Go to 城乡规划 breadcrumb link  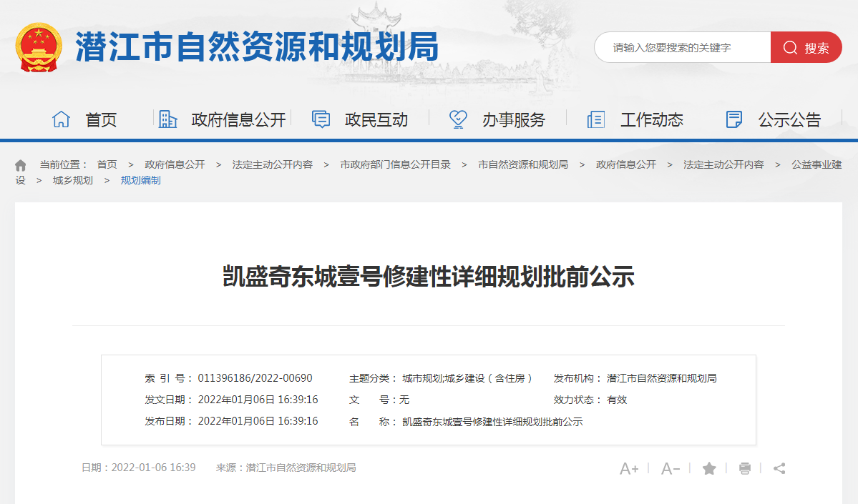(73, 180)
